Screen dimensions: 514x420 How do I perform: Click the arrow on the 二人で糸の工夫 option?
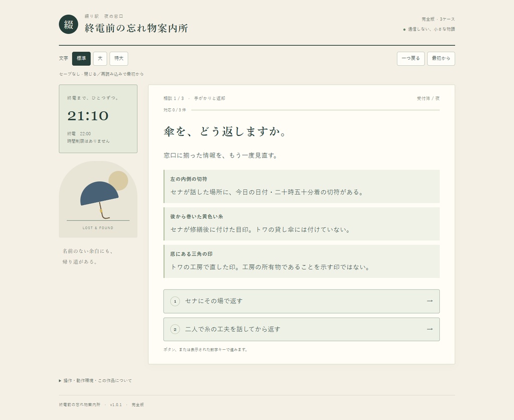[430, 329]
